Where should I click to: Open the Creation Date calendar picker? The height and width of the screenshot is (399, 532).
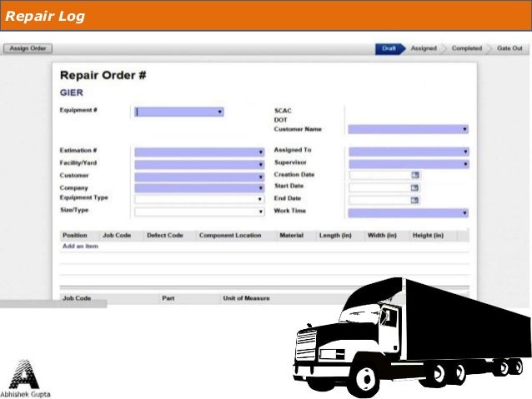click(x=415, y=175)
